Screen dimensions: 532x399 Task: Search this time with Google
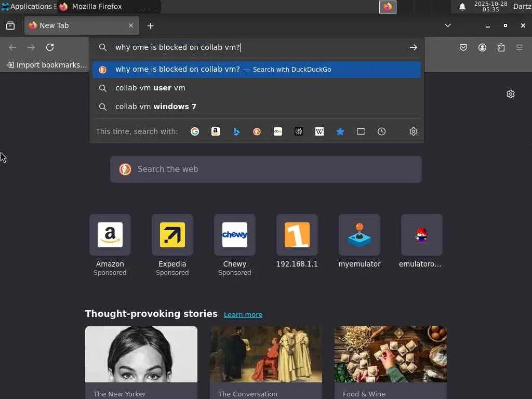pyautogui.click(x=195, y=131)
